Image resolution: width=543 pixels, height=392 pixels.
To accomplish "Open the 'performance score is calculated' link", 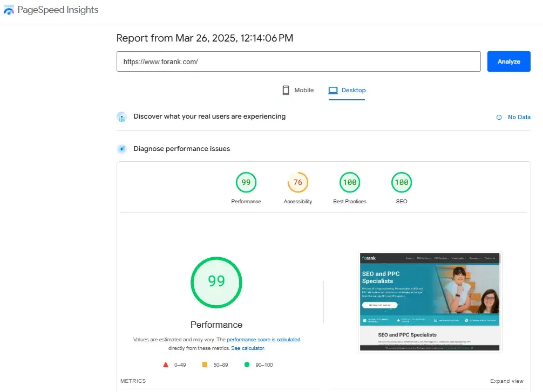I will click(x=263, y=340).
